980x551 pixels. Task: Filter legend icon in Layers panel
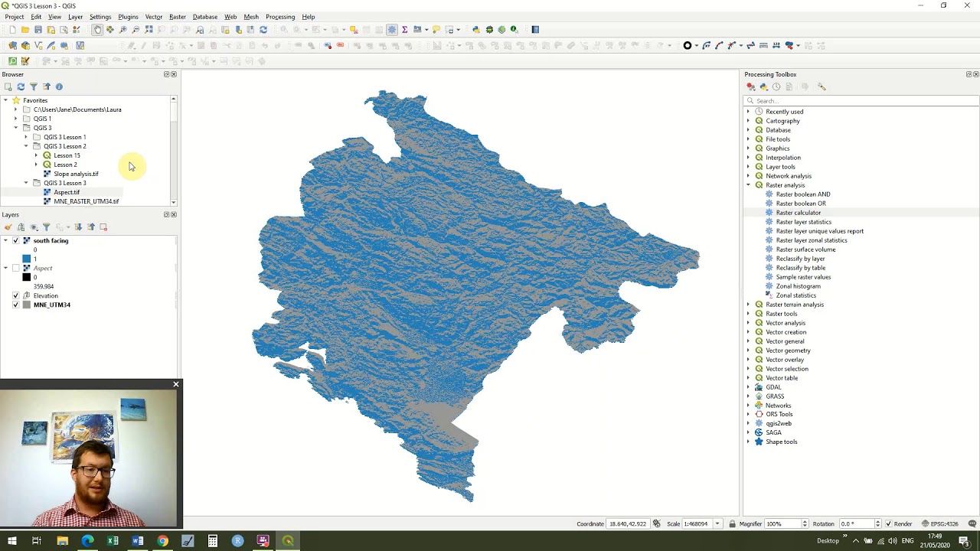click(46, 227)
